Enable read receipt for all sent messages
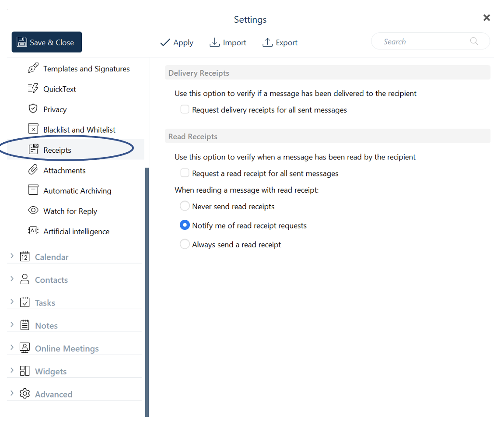This screenshot has width=504, height=422. (x=185, y=173)
